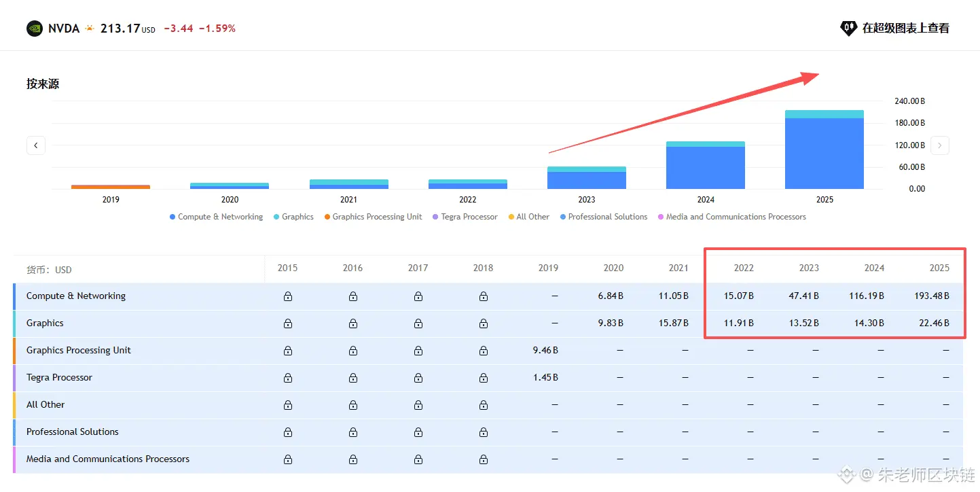Click the 2015 lock in Compute & Networking row
The width and height of the screenshot is (980, 492).
pos(288,296)
